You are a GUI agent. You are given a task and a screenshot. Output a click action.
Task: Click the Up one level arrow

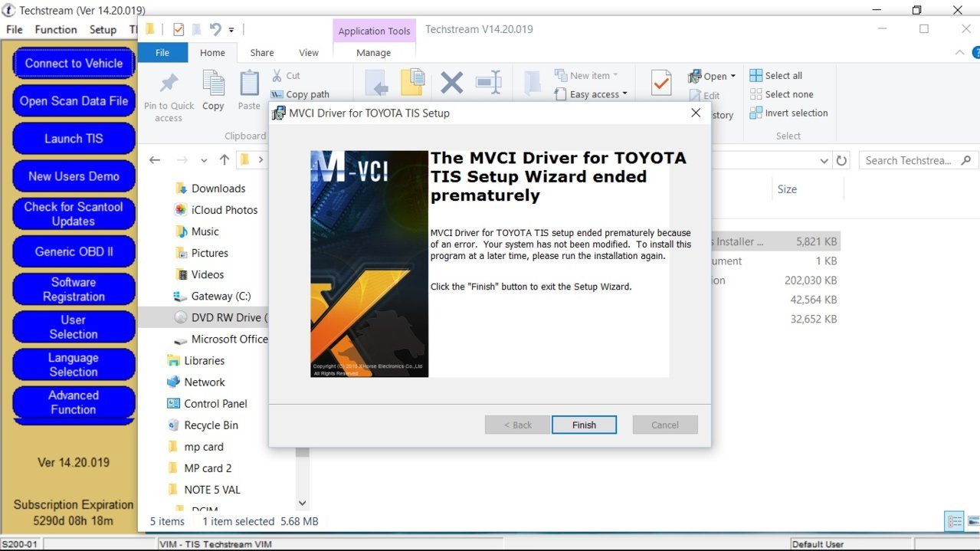(x=224, y=160)
